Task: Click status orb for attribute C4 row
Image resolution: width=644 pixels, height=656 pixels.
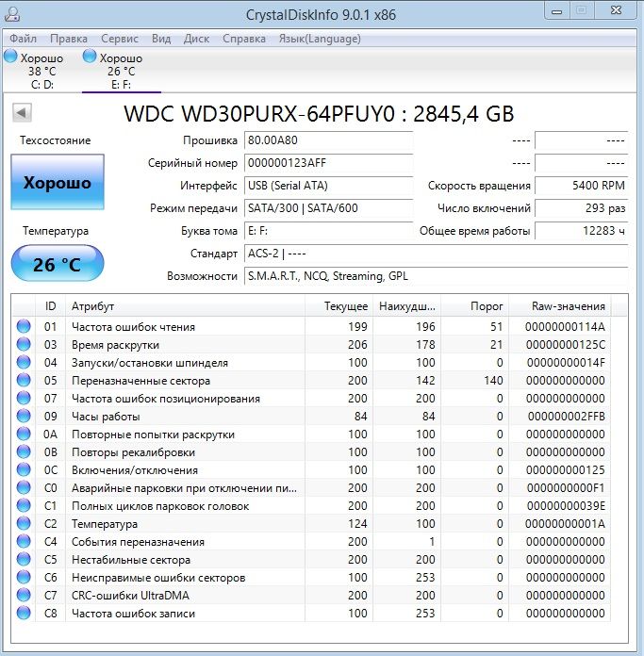Action: 24,541
